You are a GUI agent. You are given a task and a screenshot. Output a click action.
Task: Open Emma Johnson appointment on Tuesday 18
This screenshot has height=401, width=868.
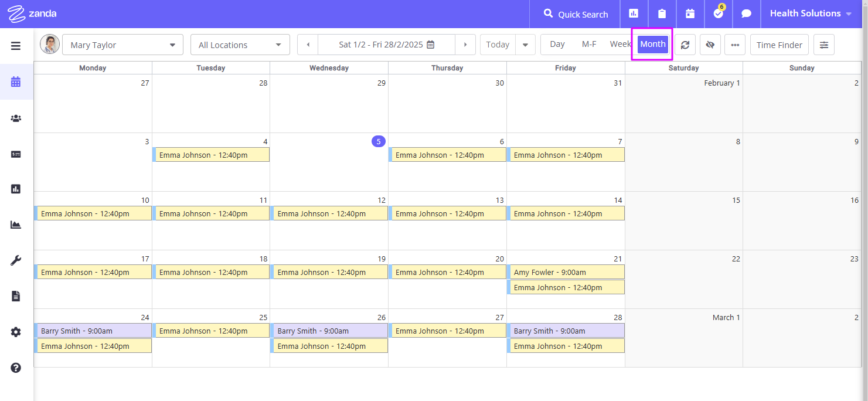point(211,272)
